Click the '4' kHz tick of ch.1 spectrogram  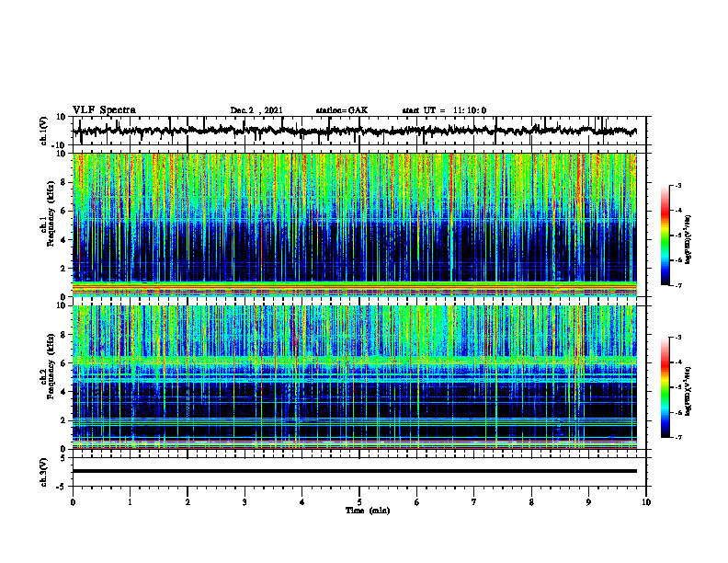pos(63,240)
